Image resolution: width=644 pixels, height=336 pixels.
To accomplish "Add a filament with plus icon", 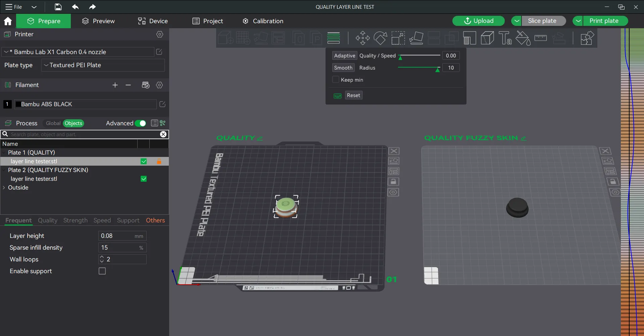I will [x=115, y=85].
